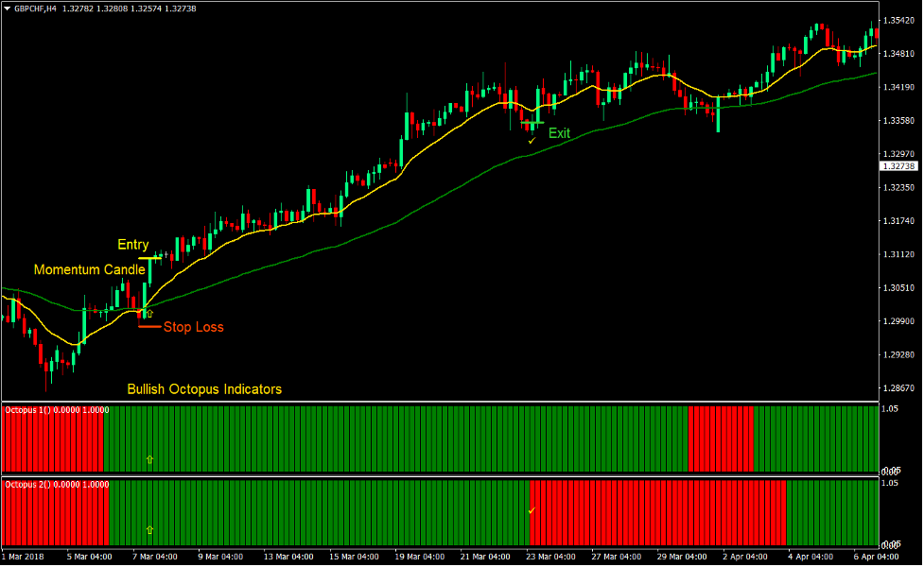Click the Entry annotation text
Viewport: 924px width, 567px height.
131,244
